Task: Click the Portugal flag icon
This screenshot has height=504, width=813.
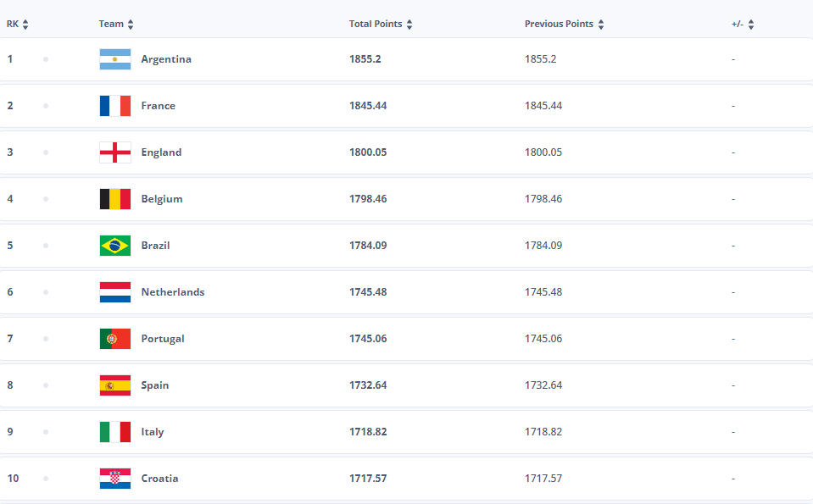Action: click(x=114, y=339)
